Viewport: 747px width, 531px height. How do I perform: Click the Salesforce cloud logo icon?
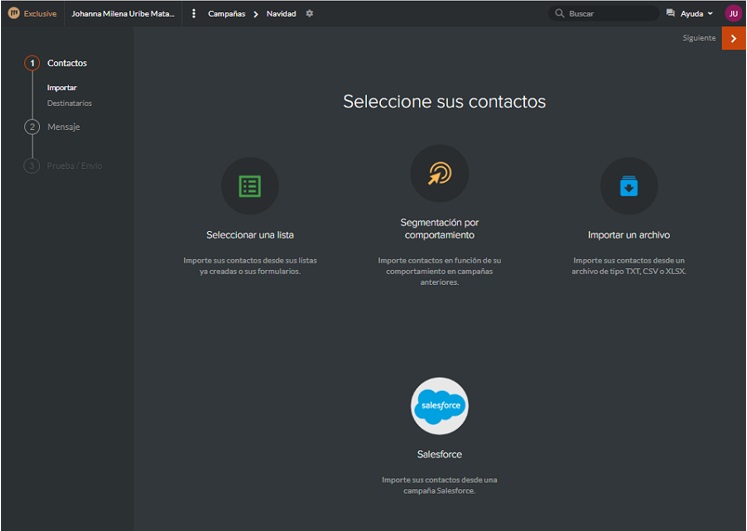pos(439,405)
